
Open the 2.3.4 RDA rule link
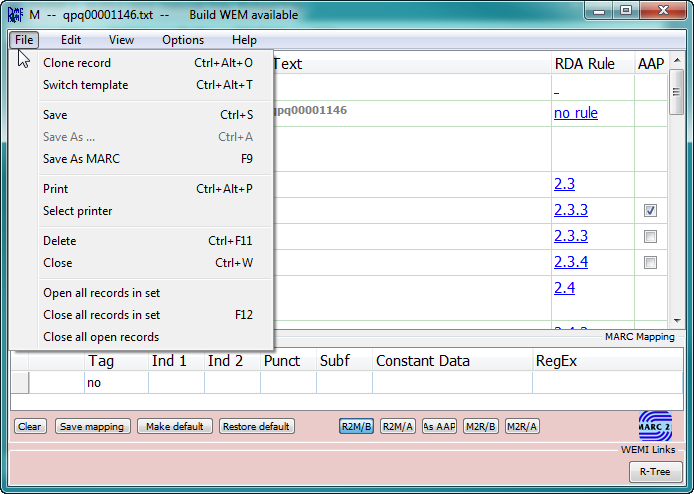point(571,262)
